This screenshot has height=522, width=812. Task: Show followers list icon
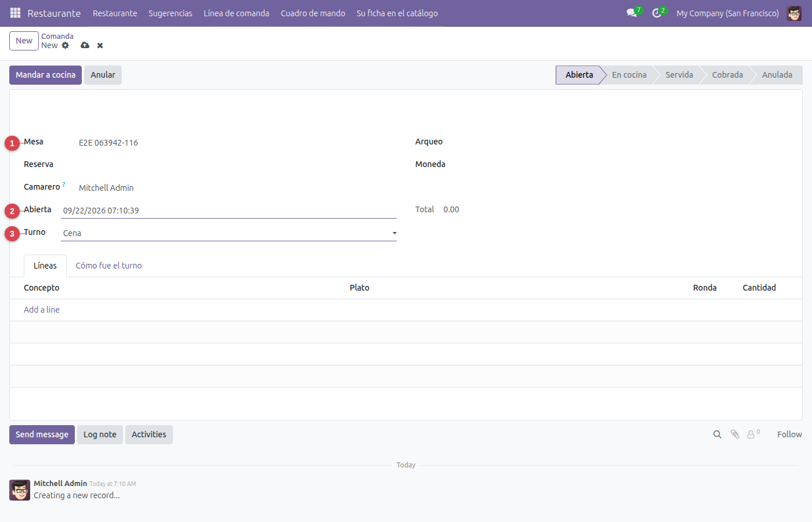pyautogui.click(x=753, y=434)
